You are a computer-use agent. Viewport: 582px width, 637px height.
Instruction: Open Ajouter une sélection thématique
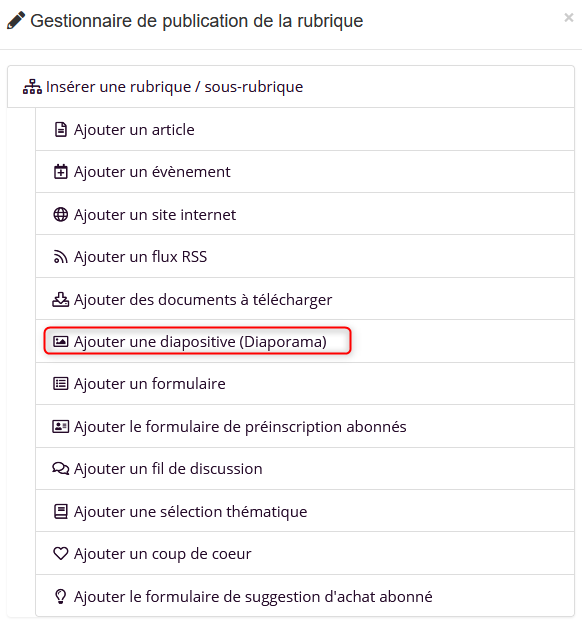[305, 511]
